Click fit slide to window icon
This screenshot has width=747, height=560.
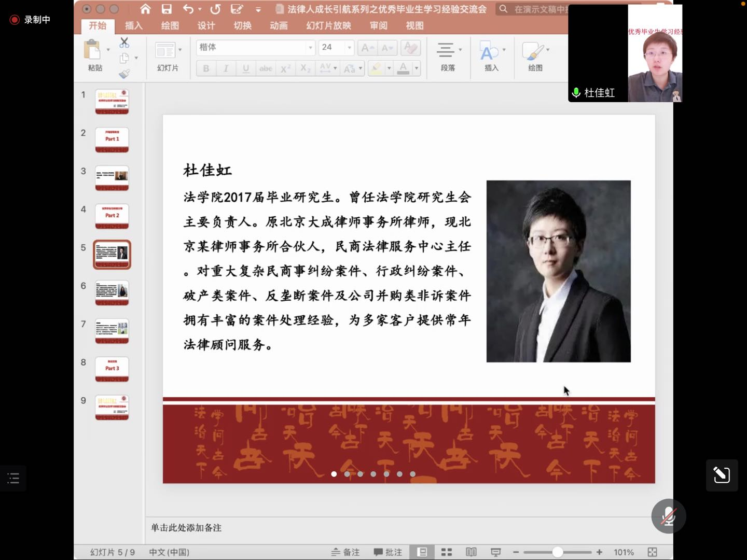[x=652, y=552]
